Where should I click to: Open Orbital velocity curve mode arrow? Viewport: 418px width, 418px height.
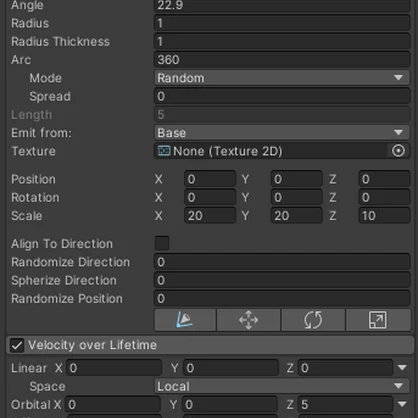pyautogui.click(x=402, y=404)
